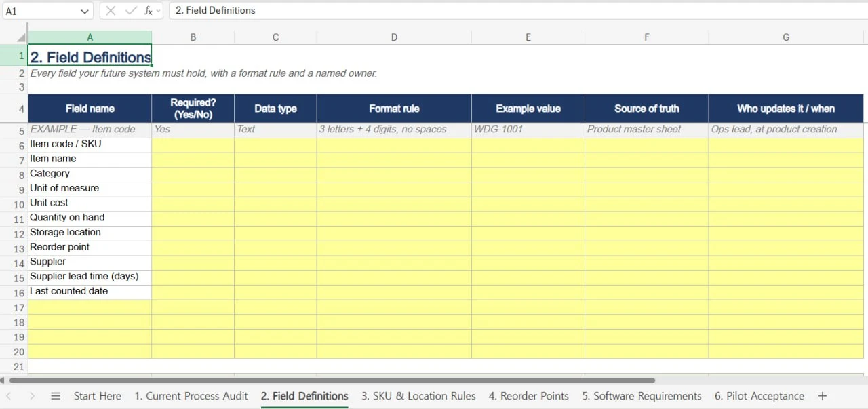Click the 'Ops lead, at product creation' cell
Image resolution: width=868 pixels, height=409 pixels.
pyautogui.click(x=786, y=130)
